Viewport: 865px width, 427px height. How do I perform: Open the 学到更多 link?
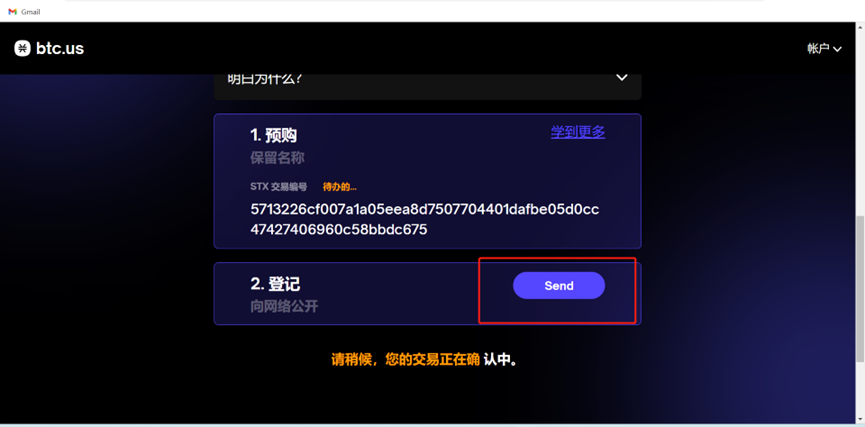pyautogui.click(x=578, y=132)
